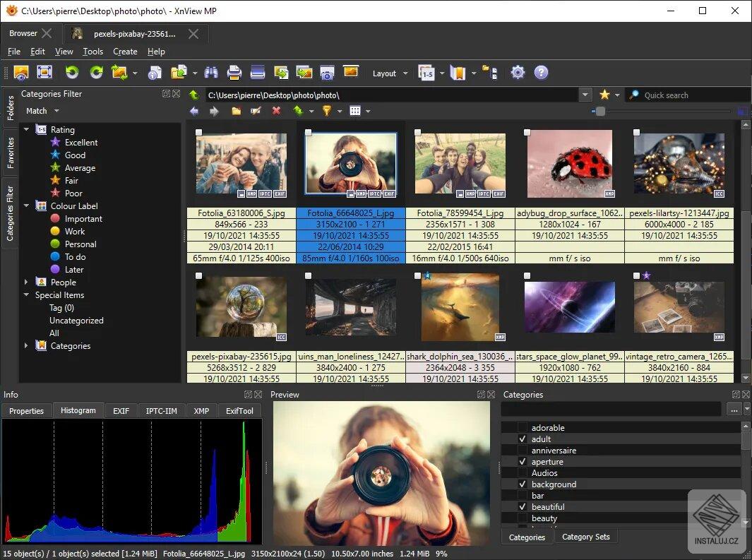Click the screen capture camera icon
752x560 pixels.
[x=327, y=73]
